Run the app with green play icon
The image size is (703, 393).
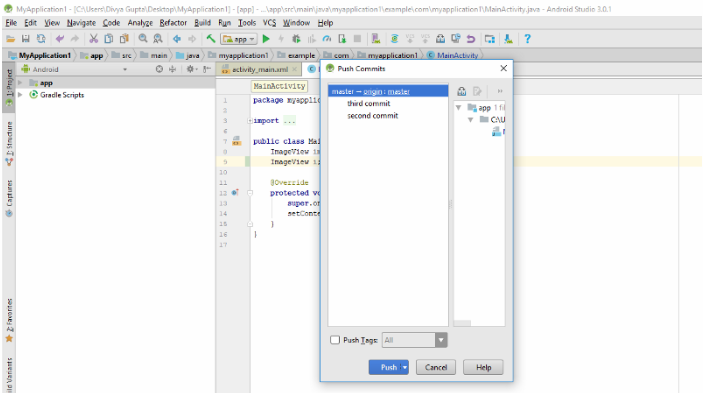(x=266, y=39)
